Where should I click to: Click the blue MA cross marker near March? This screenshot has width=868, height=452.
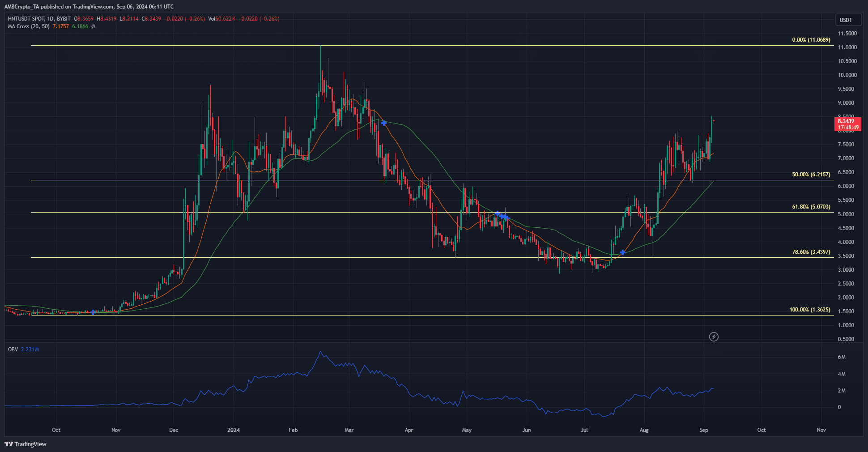[384, 123]
